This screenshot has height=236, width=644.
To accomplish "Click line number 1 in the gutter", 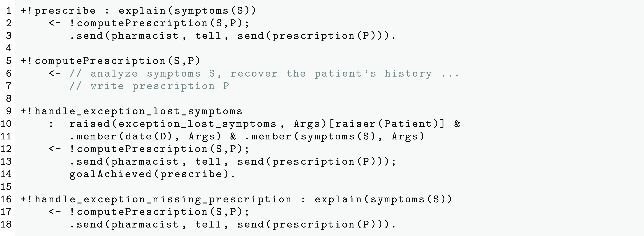I will 9,10.
